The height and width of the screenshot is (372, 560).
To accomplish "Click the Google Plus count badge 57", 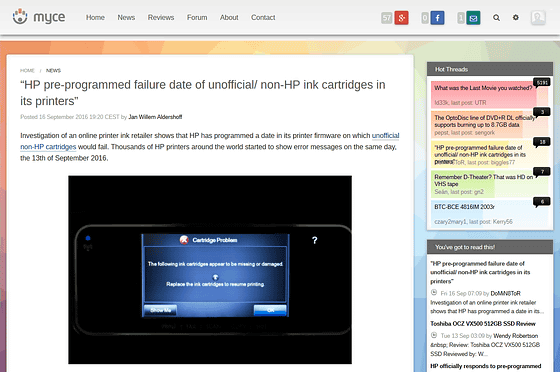I will (387, 18).
